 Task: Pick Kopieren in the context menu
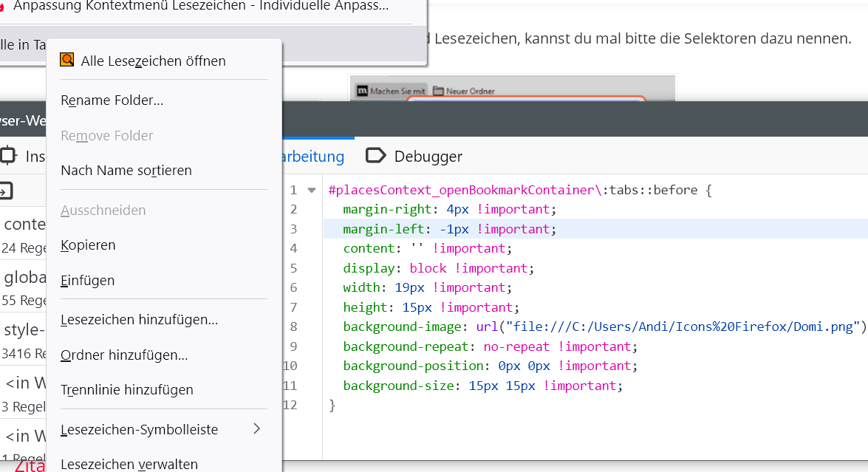coord(88,245)
